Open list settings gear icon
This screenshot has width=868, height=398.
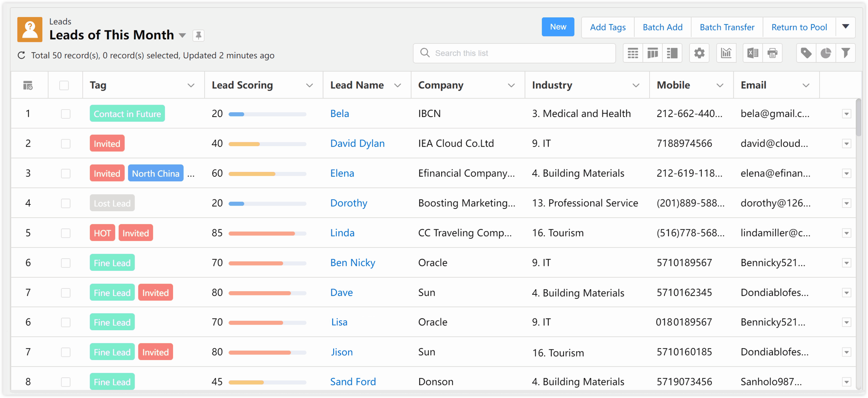(x=699, y=53)
